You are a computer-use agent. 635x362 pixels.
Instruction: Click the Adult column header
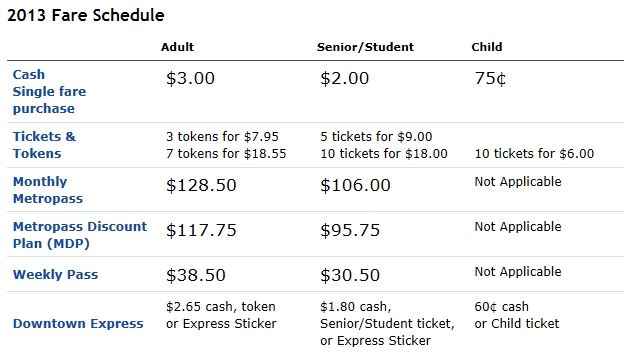(177, 47)
